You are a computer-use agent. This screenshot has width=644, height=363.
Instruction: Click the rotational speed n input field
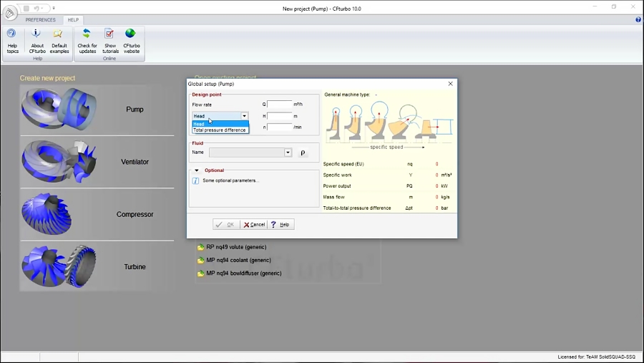tap(279, 127)
